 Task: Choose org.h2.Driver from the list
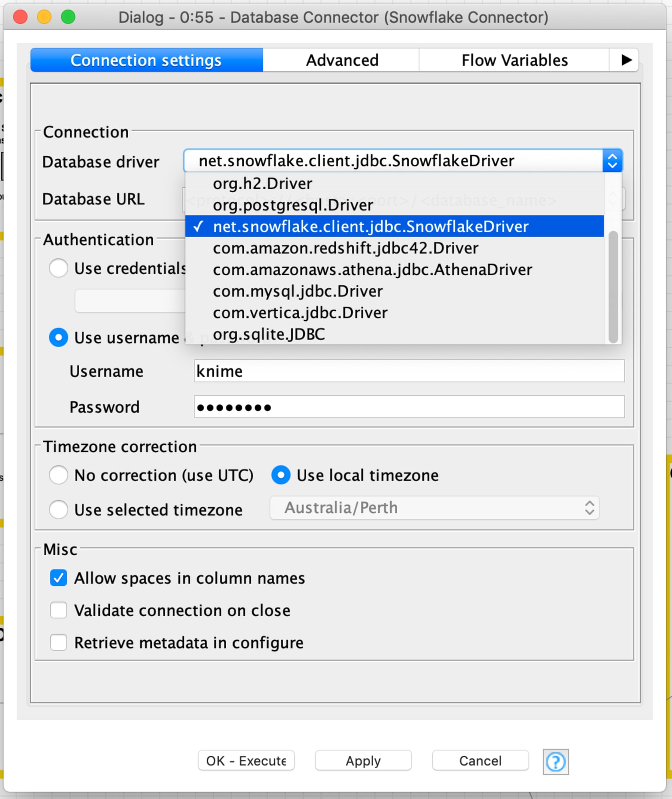[395, 183]
